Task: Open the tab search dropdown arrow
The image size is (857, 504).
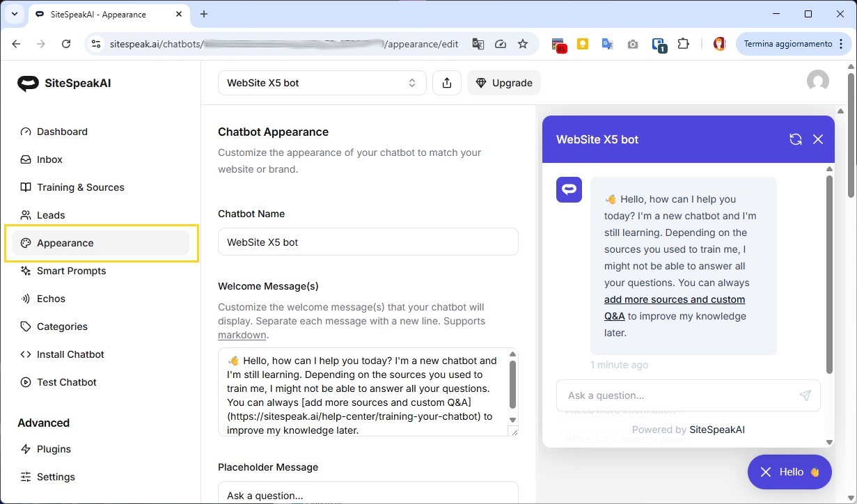Action: 14,14
